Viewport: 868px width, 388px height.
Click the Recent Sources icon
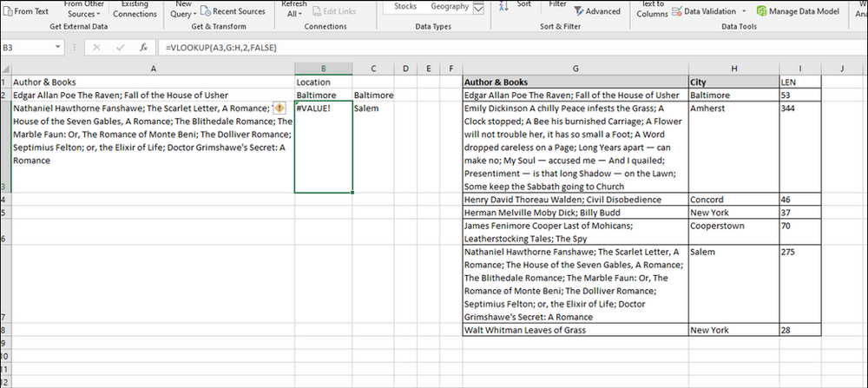click(206, 11)
